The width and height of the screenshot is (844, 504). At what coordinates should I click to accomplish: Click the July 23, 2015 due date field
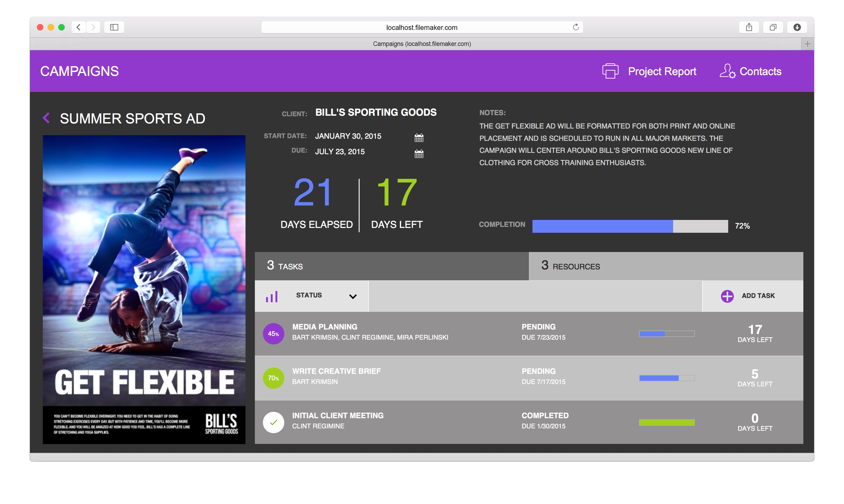tap(340, 152)
